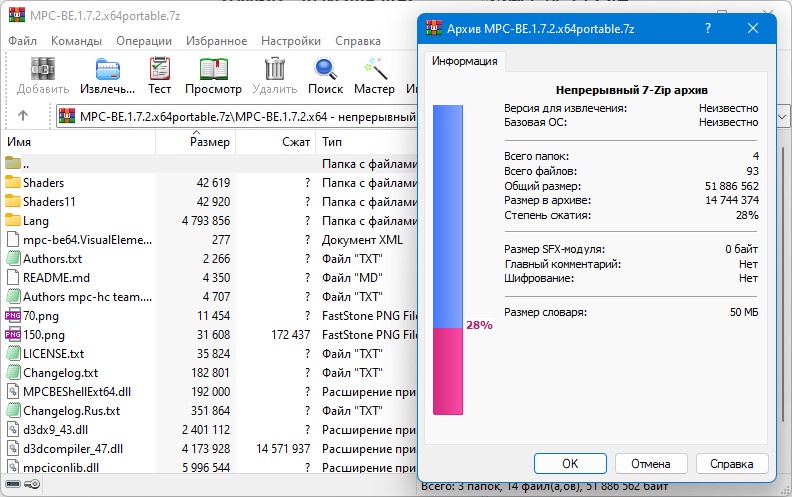
Task: Click the key icon in status bar
Action: (32, 484)
